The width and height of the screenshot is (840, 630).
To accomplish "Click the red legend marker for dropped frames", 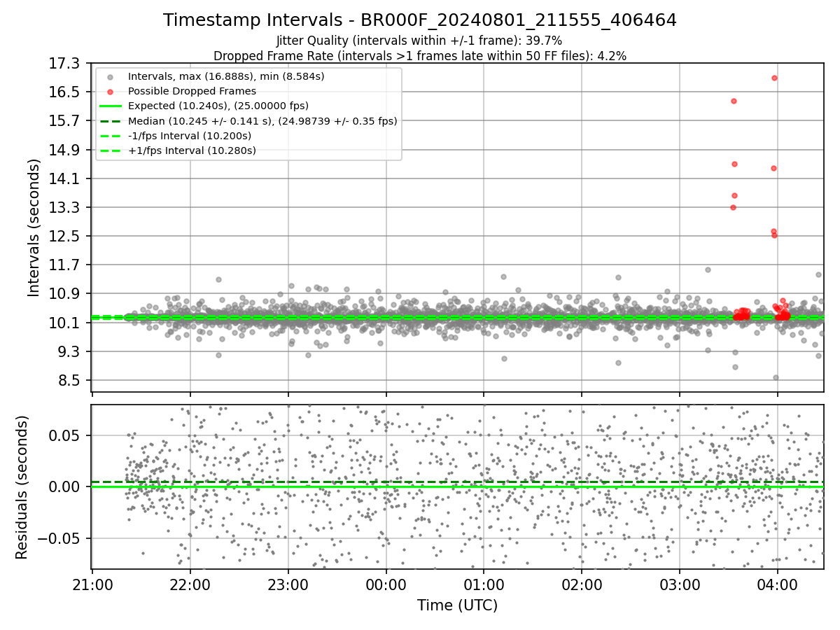I will click(110, 91).
